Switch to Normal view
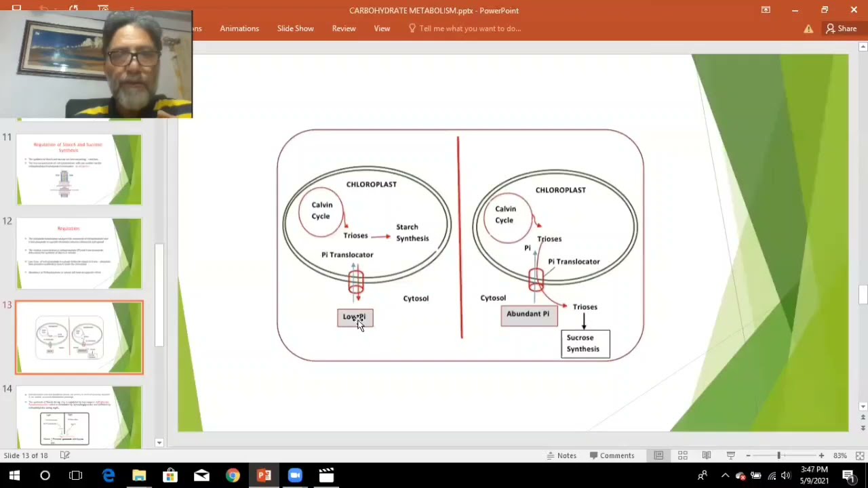The image size is (868, 488). point(658,455)
